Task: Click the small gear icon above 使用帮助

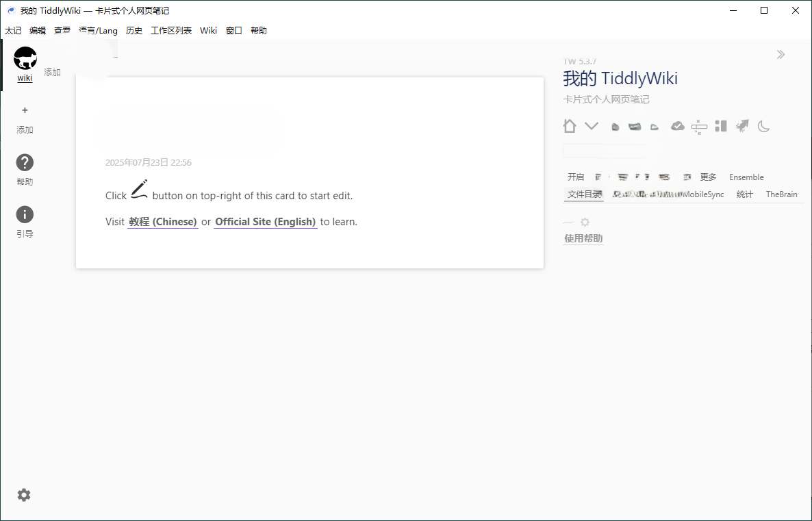Action: pos(585,223)
